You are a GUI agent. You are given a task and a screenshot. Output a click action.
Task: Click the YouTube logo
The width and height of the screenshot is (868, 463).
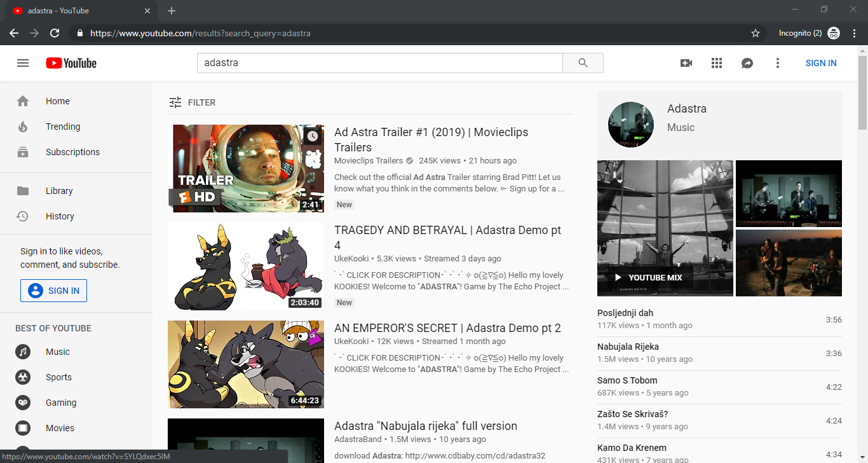(x=71, y=63)
